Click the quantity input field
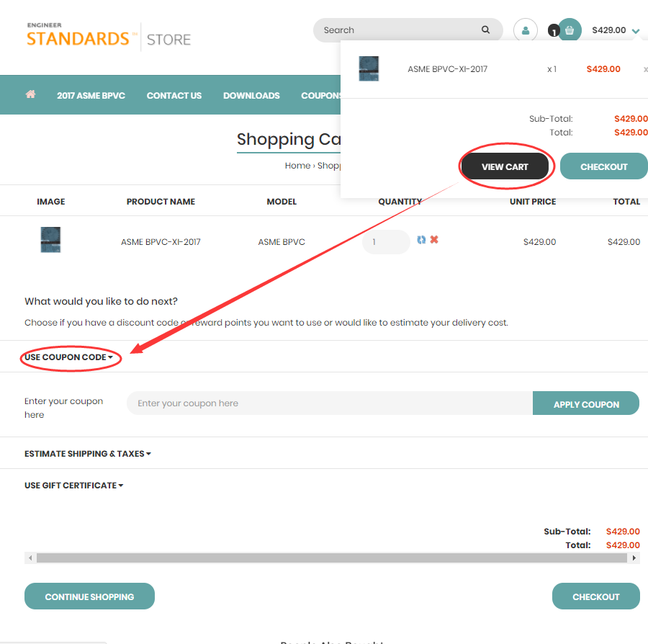 [386, 242]
